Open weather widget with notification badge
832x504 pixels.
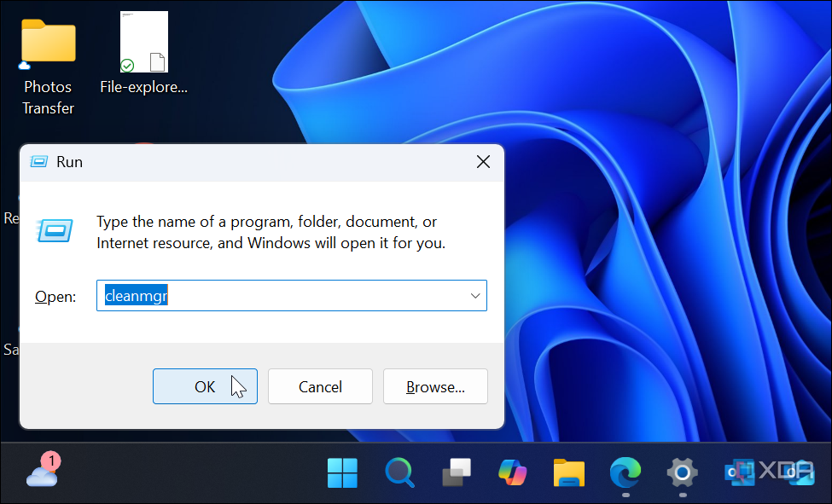click(x=43, y=470)
